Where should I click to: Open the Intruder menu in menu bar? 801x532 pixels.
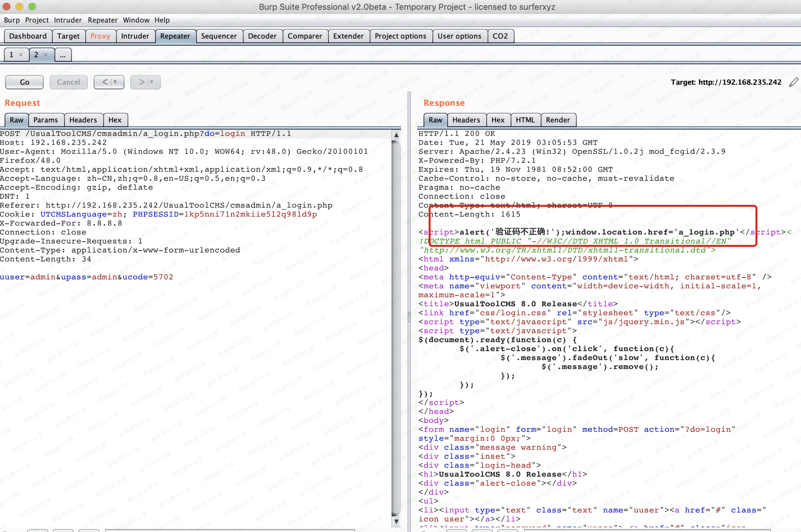coord(68,20)
